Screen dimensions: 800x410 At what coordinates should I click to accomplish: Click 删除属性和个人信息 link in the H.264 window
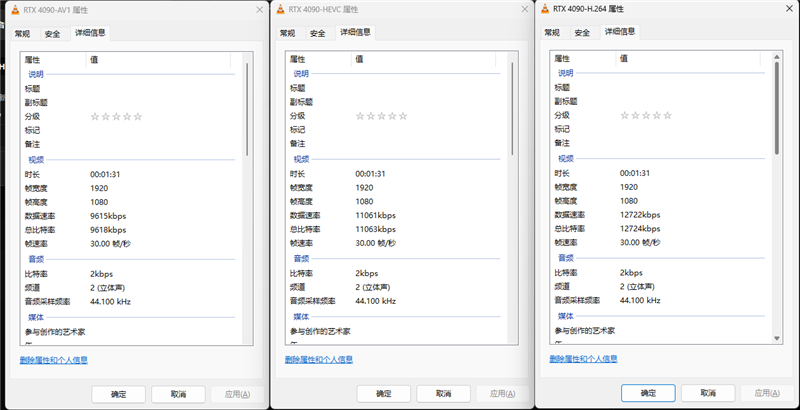pyautogui.click(x=584, y=359)
